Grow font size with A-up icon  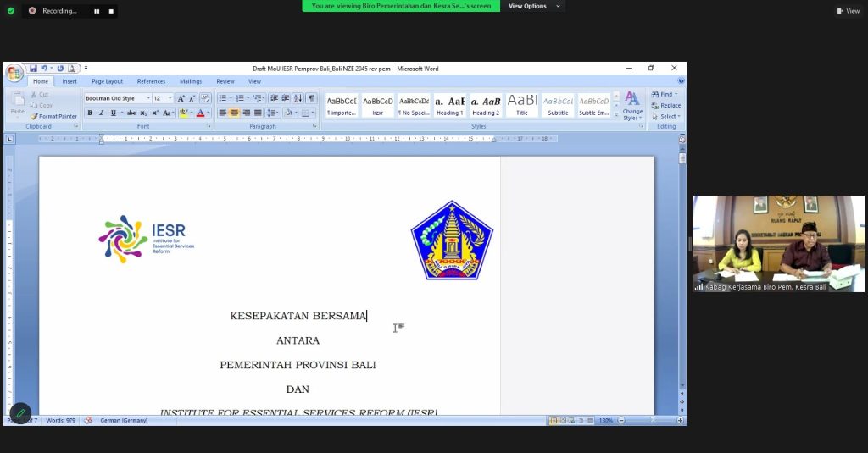181,98
